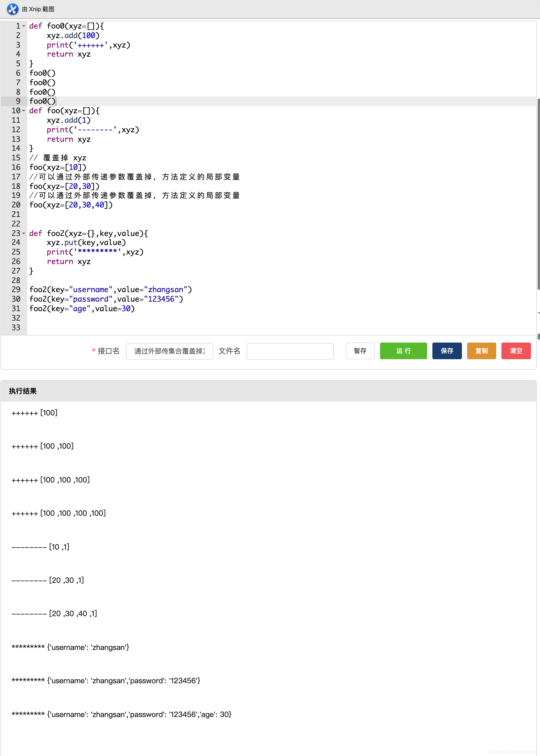The width and height of the screenshot is (540, 756).
Task: Click the 执行结果 panel header
Action: tap(269, 391)
